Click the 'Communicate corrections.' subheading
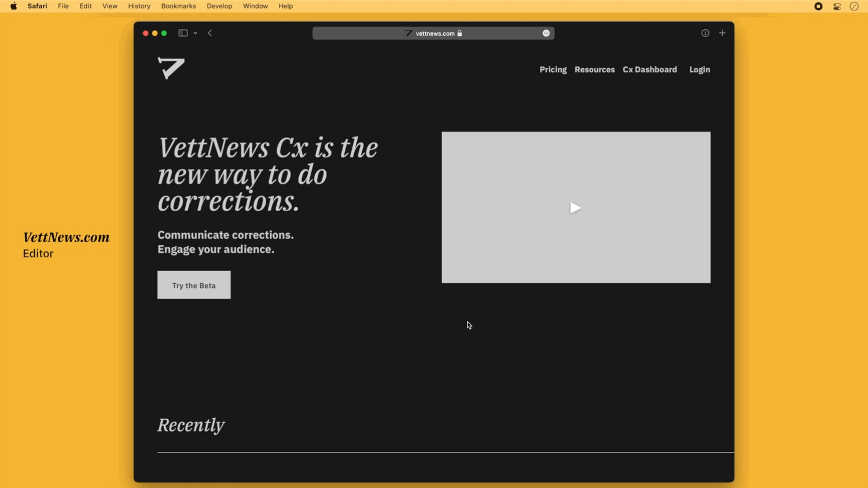 226,235
